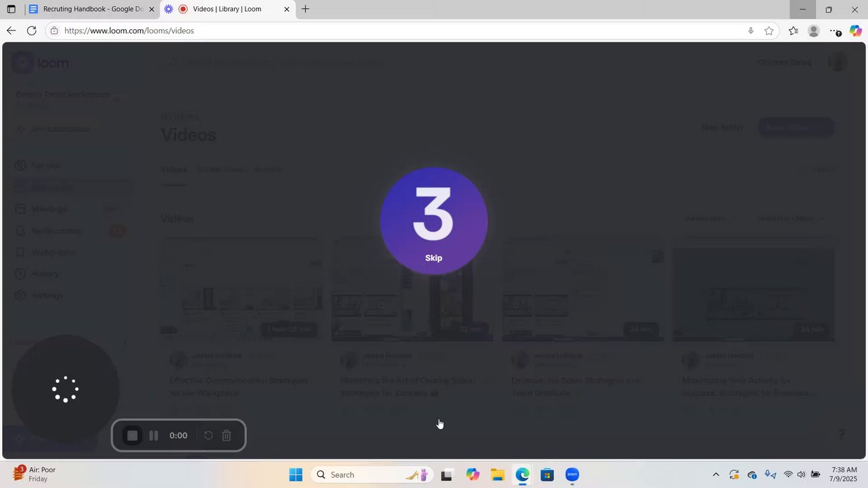The height and width of the screenshot is (488, 868).
Task: Refresh the current page
Action: pos(31,30)
